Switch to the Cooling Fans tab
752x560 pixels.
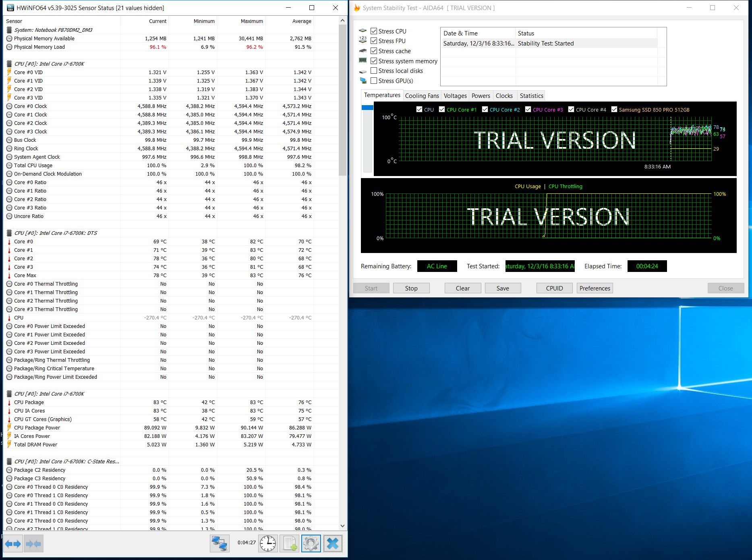click(422, 96)
